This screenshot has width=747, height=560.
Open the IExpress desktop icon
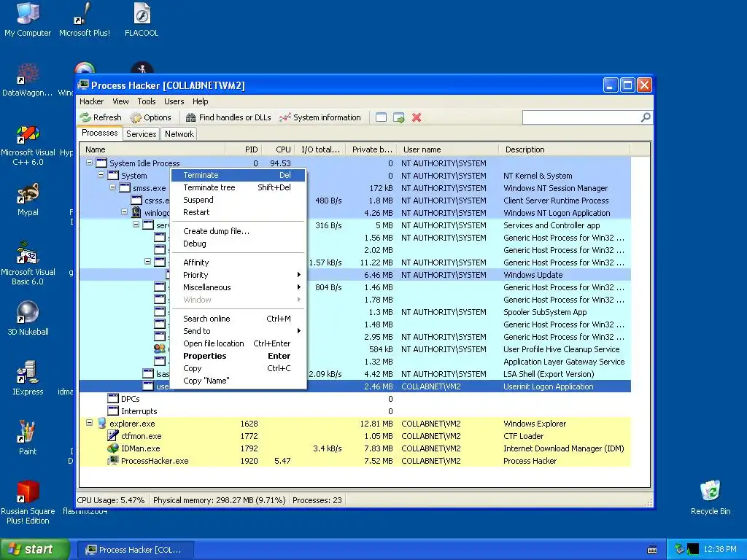pyautogui.click(x=28, y=378)
